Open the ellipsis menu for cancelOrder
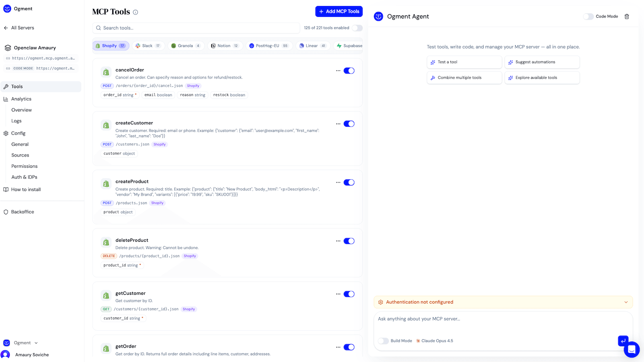 tap(338, 71)
